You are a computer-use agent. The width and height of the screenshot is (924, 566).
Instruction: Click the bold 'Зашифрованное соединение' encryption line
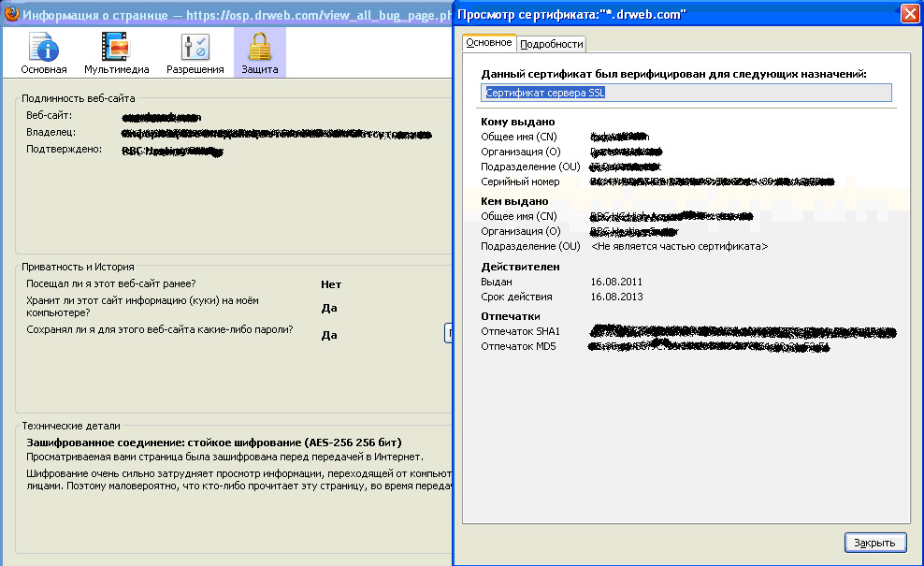coord(214,443)
